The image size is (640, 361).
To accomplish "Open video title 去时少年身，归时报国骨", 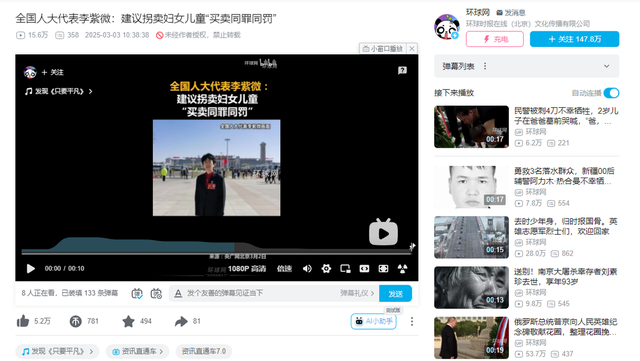I will (566, 226).
